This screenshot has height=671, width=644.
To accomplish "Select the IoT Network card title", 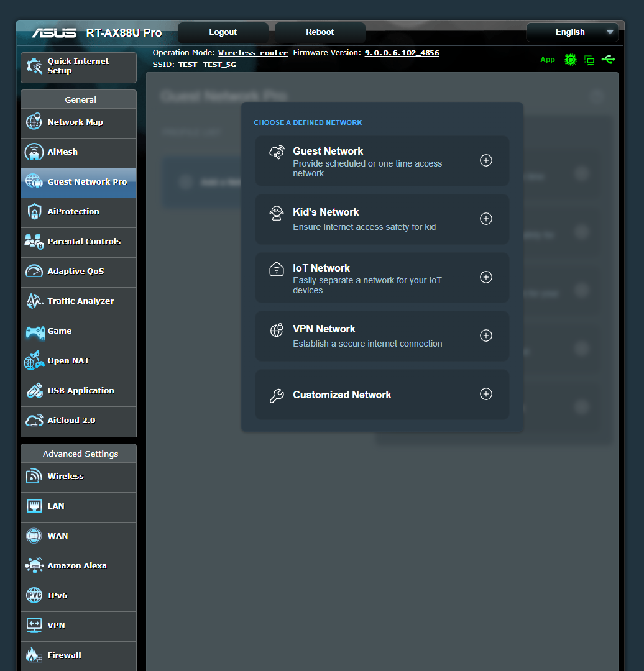I will click(x=321, y=268).
